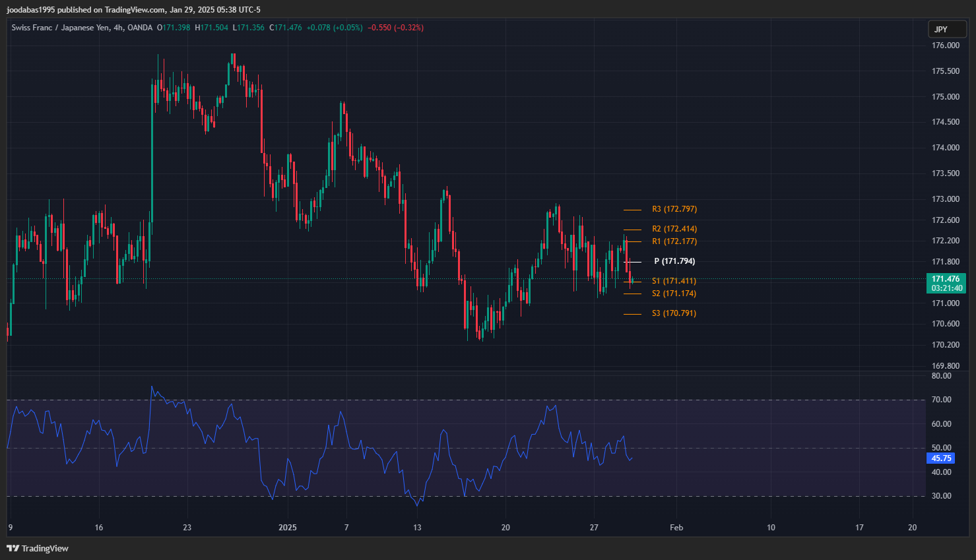Screen dimensions: 976x560
Task: Click the 174.000 price axis label
Action: click(x=946, y=148)
